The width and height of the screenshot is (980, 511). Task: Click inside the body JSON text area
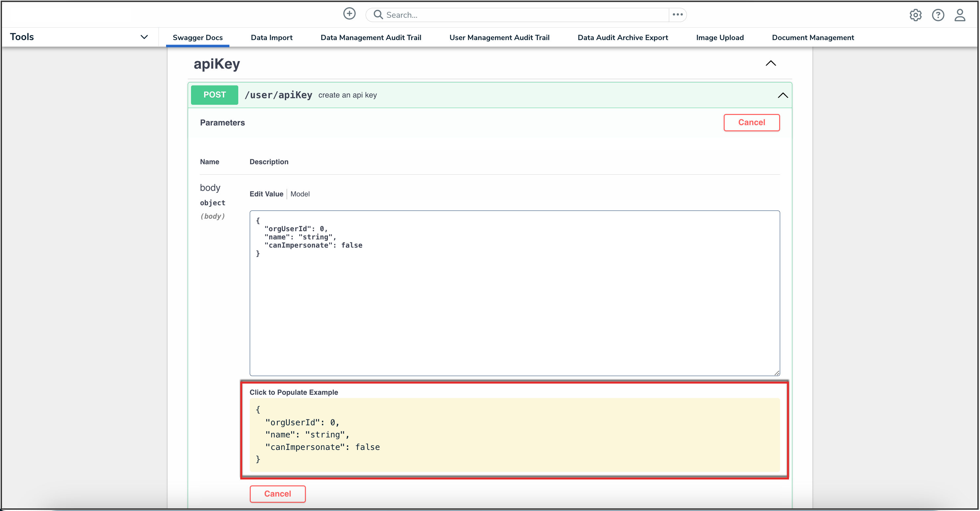click(514, 305)
